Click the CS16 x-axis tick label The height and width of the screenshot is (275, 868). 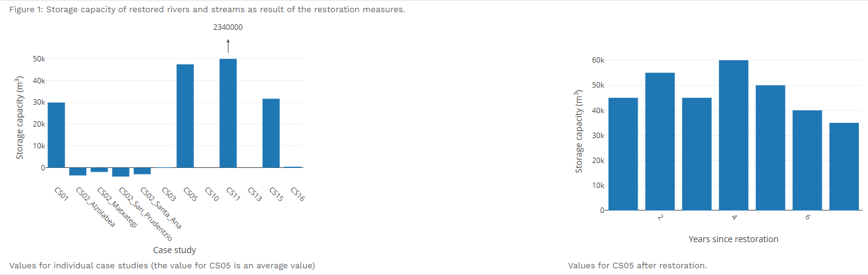coord(298,193)
